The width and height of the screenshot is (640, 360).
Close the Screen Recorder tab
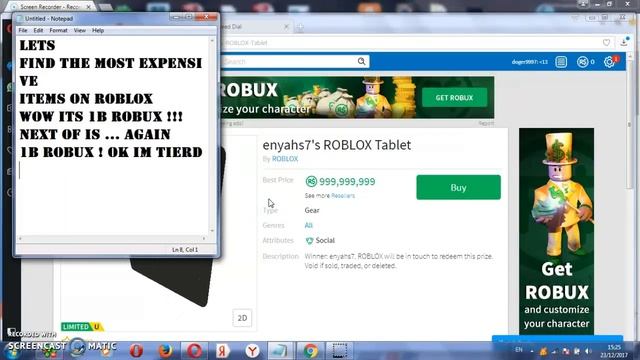coord(89,7)
